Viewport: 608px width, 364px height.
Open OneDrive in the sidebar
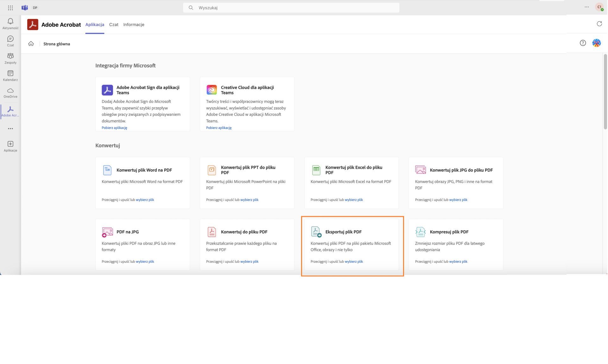pyautogui.click(x=10, y=93)
